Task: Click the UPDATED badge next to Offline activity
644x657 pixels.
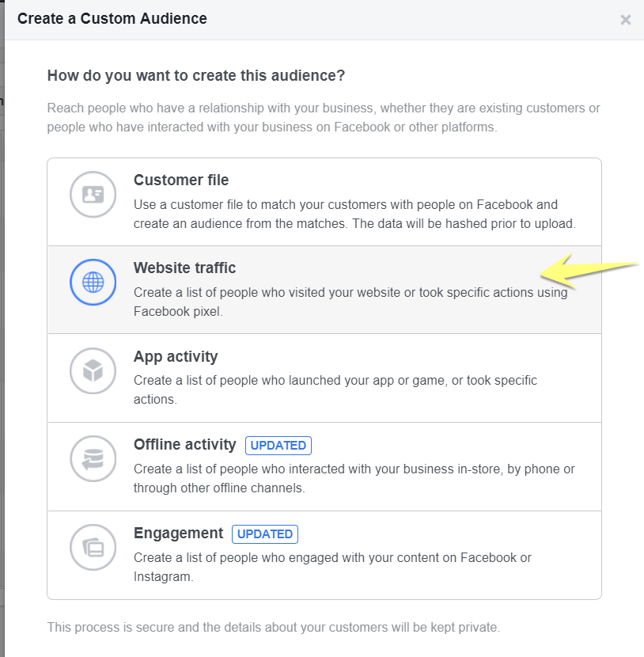Action: click(x=278, y=446)
